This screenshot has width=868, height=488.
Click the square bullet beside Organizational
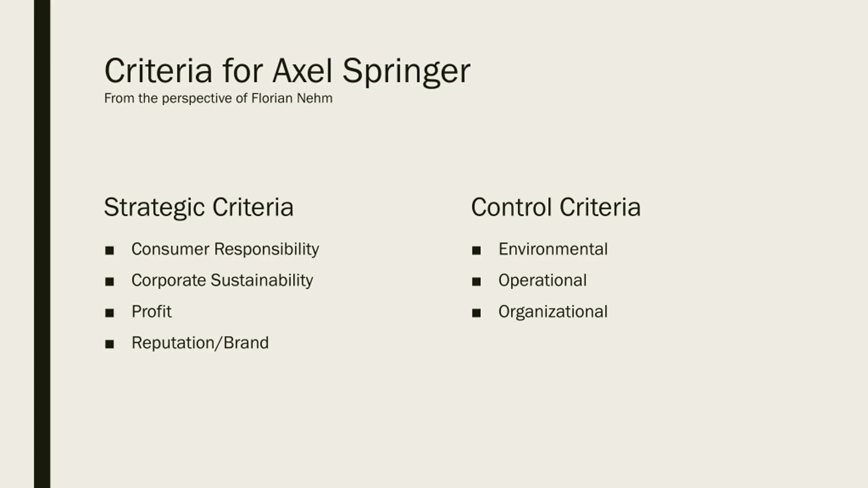pos(476,313)
